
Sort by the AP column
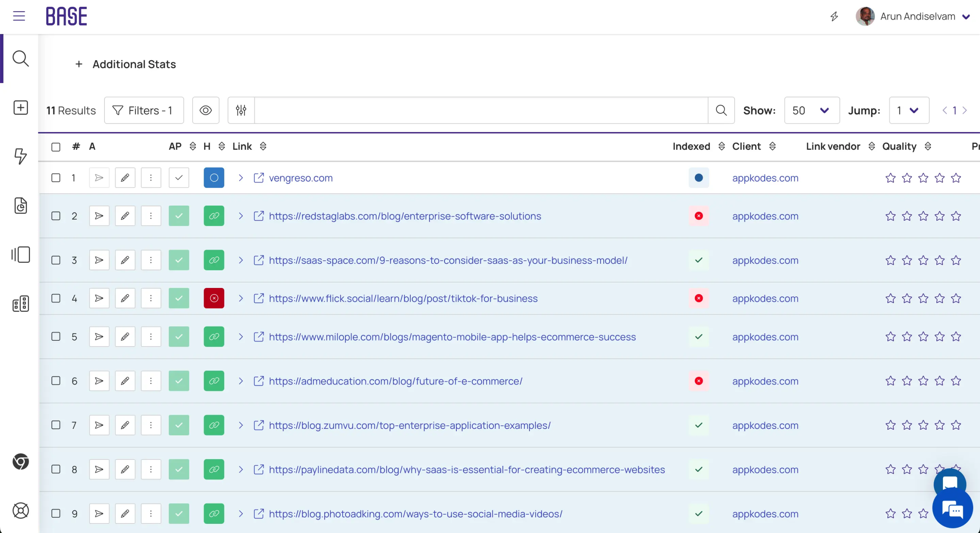193,146
